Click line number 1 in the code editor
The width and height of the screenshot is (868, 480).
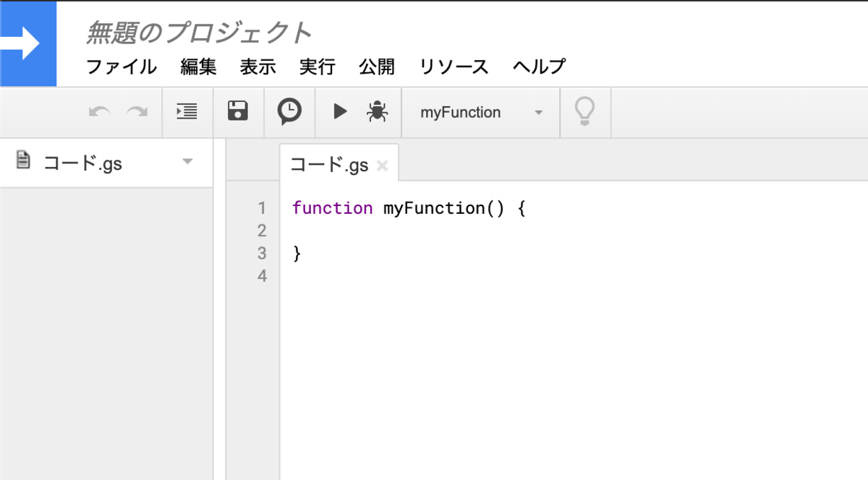pos(262,207)
